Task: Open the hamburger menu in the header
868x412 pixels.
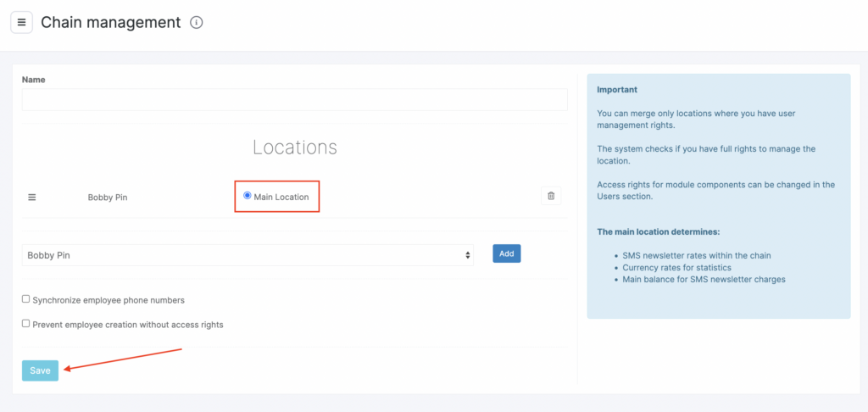Action: tap(21, 22)
